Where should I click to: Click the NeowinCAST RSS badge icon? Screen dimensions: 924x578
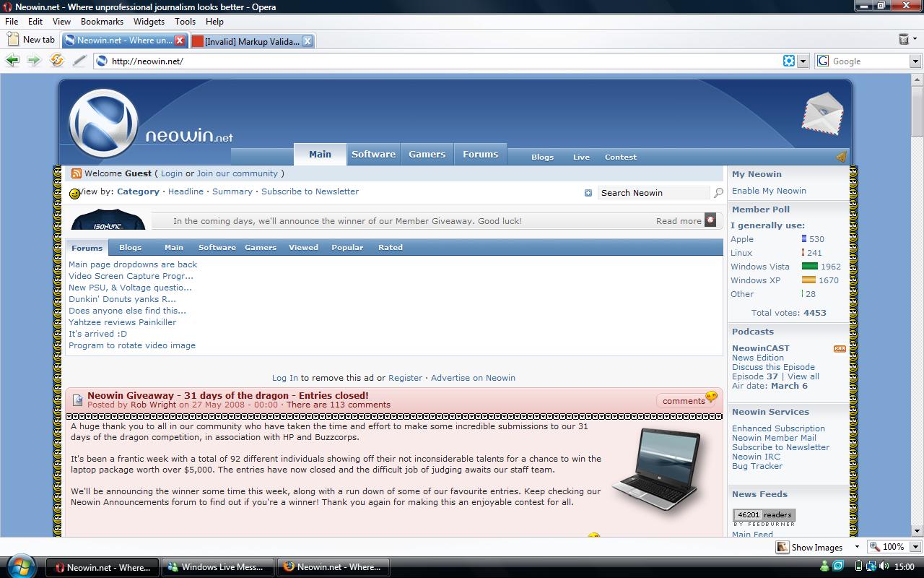[840, 348]
